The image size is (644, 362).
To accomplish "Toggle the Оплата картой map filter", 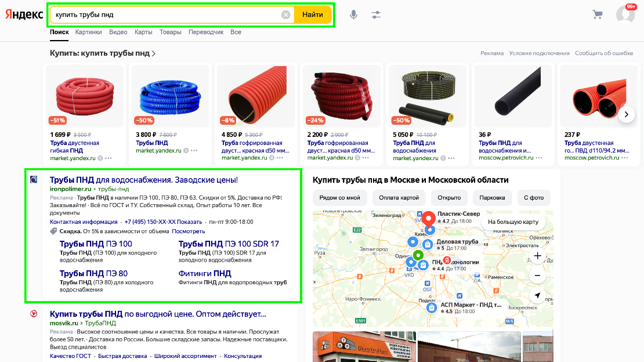I will coord(399,198).
